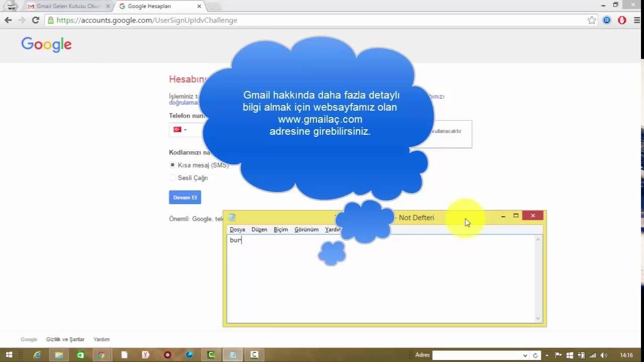
Task: Open the Dosya menu in Notepad
Action: 237,229
